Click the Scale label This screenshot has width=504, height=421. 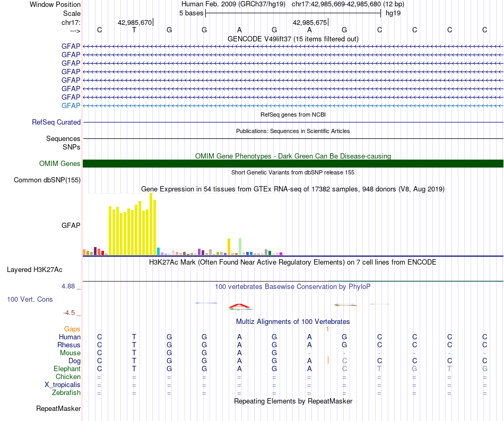click(x=72, y=13)
